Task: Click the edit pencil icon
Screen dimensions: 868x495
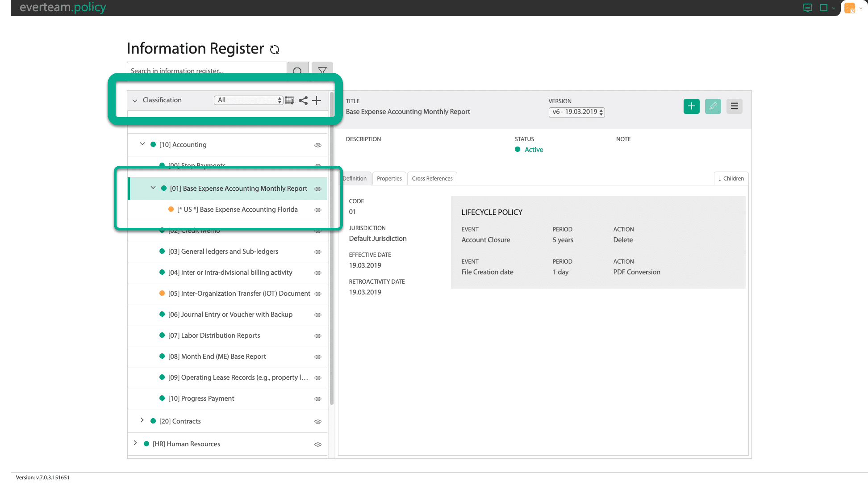Action: point(713,106)
